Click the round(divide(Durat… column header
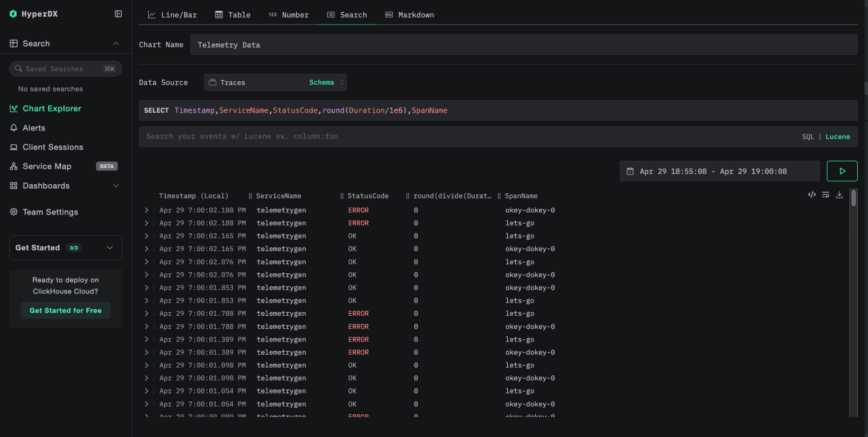868x437 pixels. point(452,196)
